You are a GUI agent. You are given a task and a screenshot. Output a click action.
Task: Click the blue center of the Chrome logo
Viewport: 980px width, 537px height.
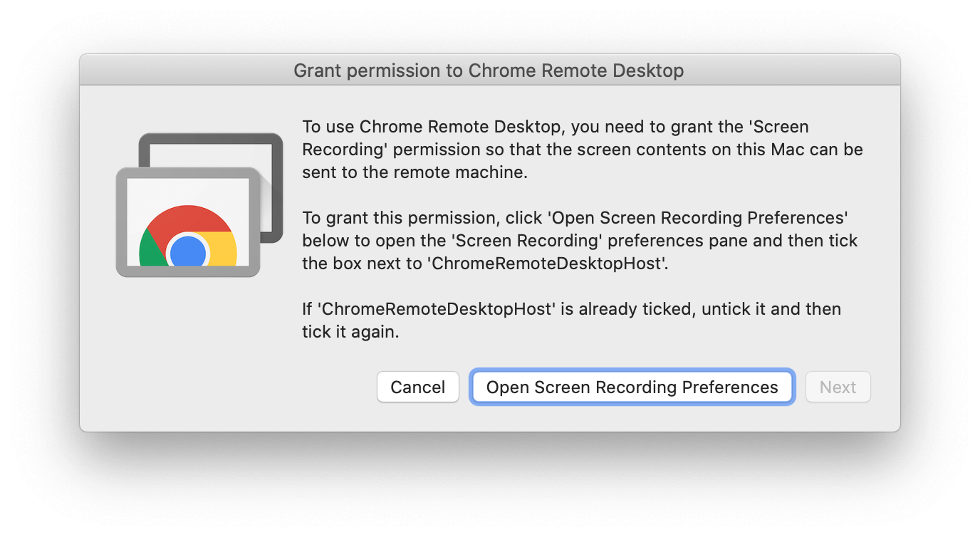point(189,253)
